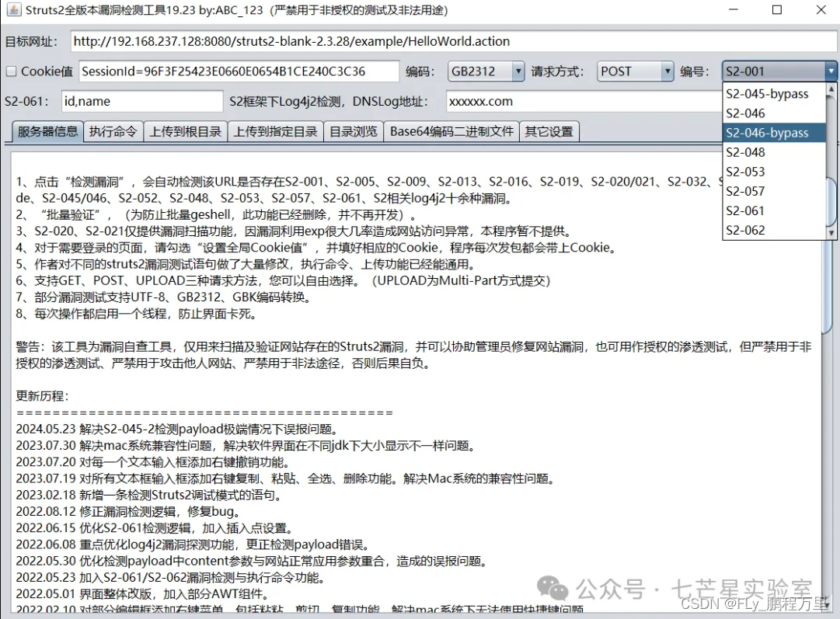Screen dimensions: 840x619
Task: Switch to the 服务器信息 tab
Action: click(x=47, y=131)
